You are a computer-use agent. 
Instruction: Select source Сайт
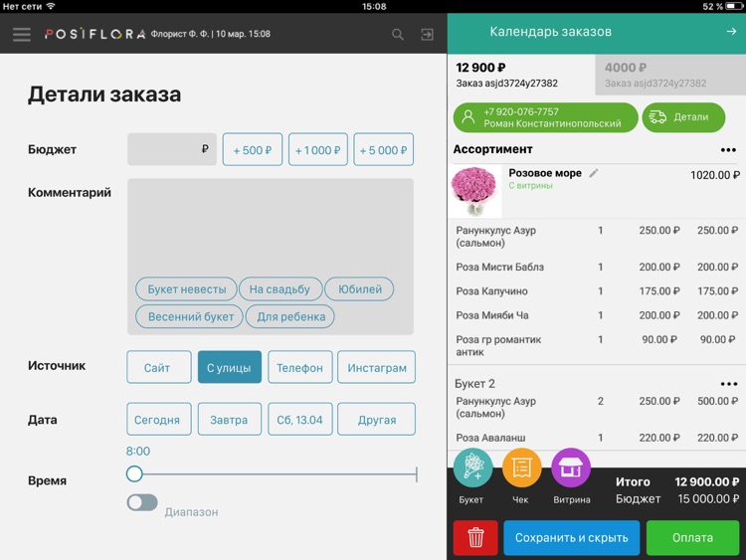pyautogui.click(x=159, y=367)
